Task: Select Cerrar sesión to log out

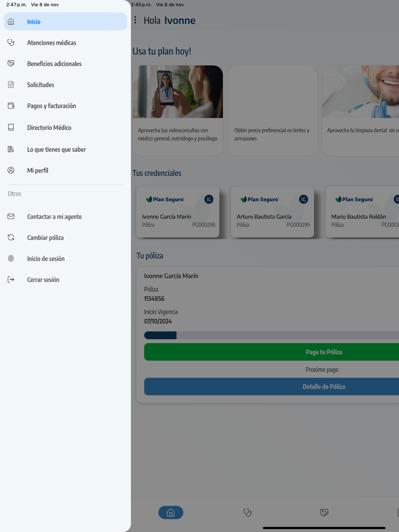Action: [65, 279]
